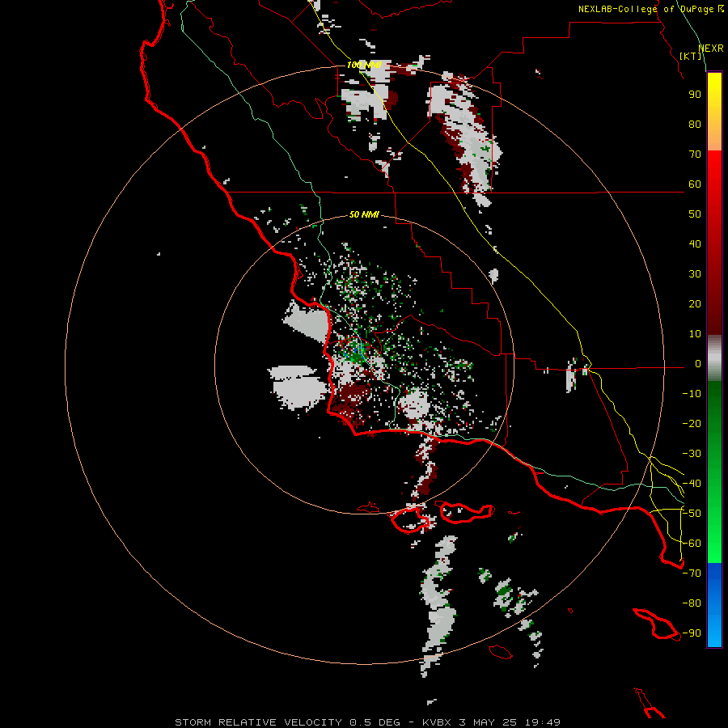Click the -70 knots legend value
728x728 pixels.
click(x=692, y=574)
